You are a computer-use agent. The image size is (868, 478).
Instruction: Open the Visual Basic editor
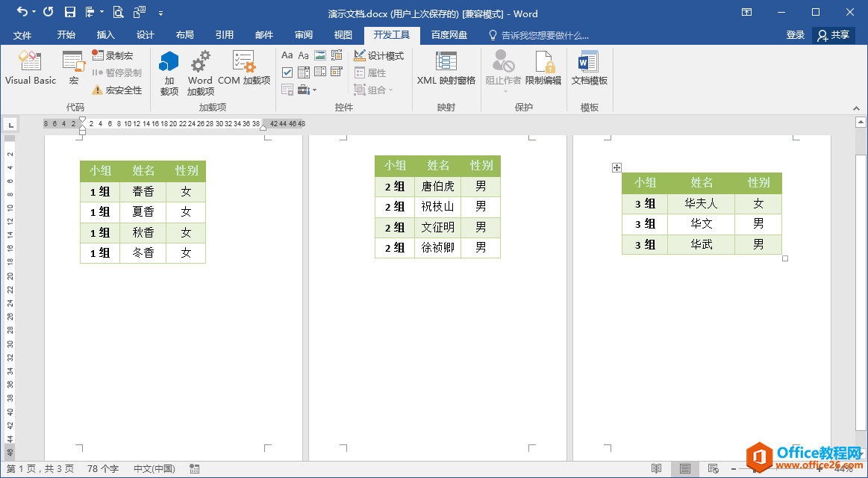click(x=31, y=67)
